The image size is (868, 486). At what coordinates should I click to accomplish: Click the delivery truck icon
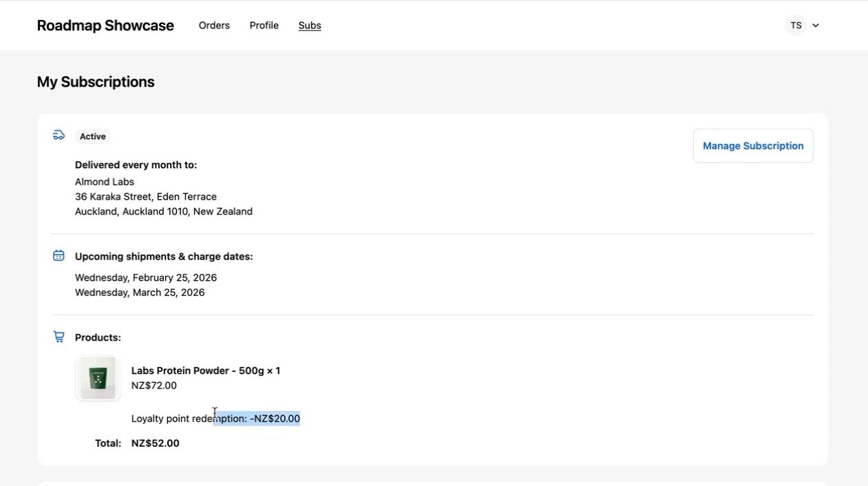tap(59, 136)
